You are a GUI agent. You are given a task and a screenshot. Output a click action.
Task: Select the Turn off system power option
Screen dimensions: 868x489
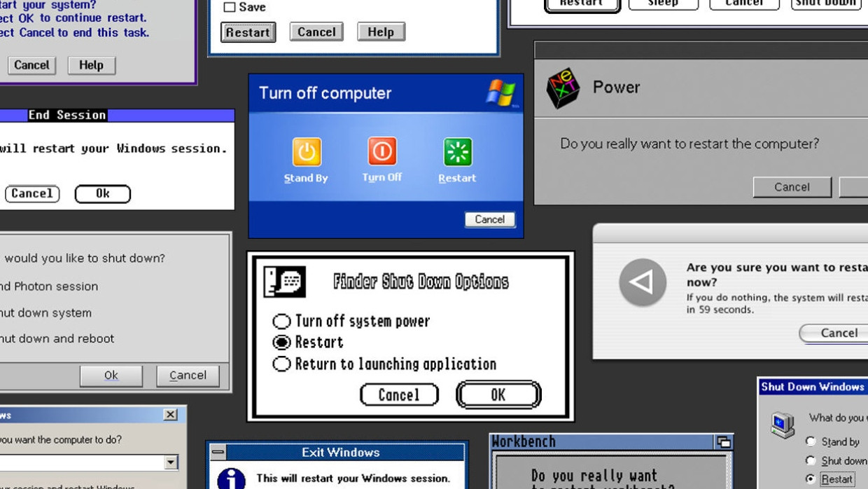point(281,322)
